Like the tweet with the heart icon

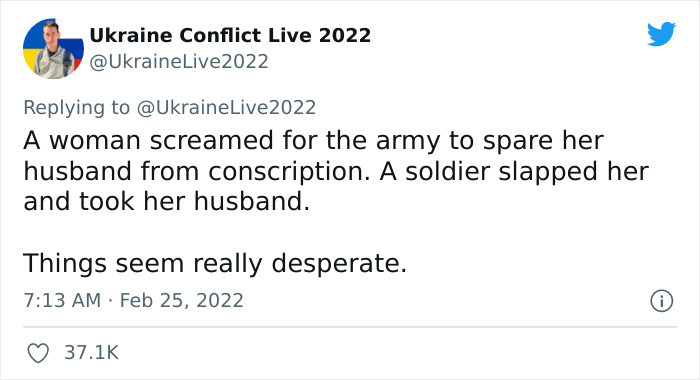[x=38, y=353]
